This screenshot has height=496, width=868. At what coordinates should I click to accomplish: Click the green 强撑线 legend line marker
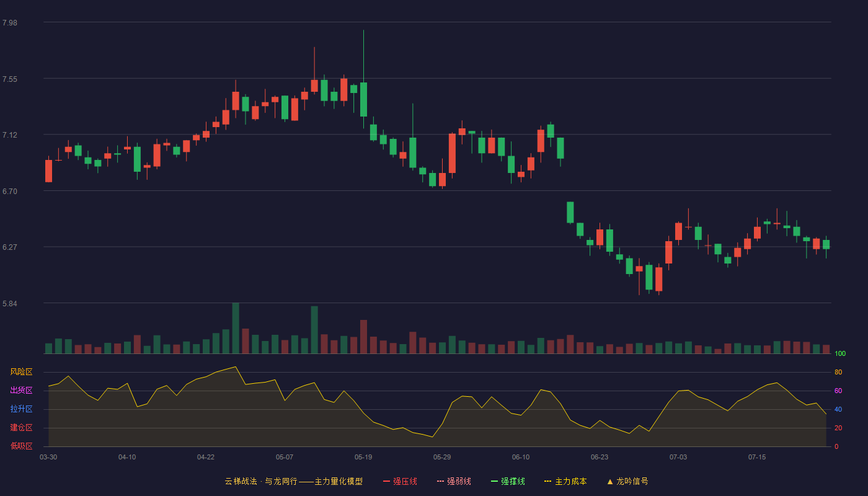tap(494, 481)
